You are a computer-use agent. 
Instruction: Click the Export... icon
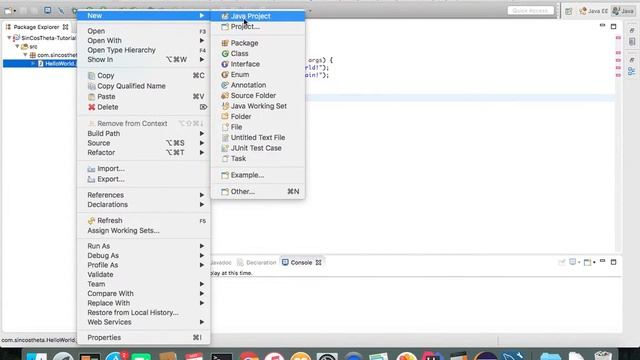pos(91,179)
